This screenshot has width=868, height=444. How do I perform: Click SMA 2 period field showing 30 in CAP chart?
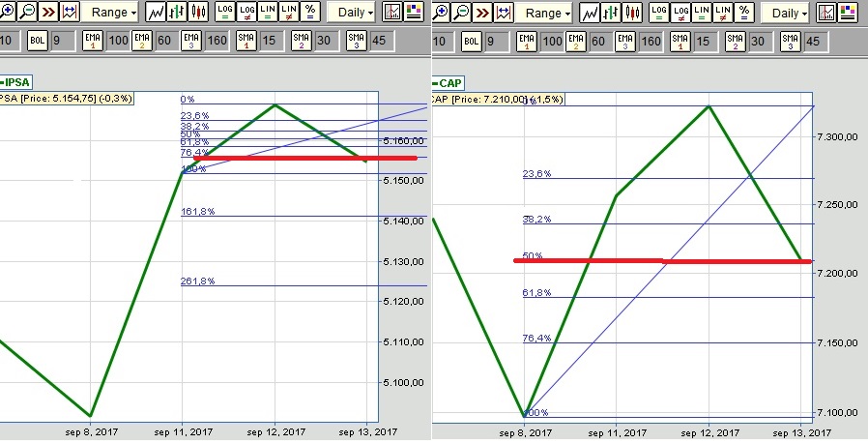761,42
